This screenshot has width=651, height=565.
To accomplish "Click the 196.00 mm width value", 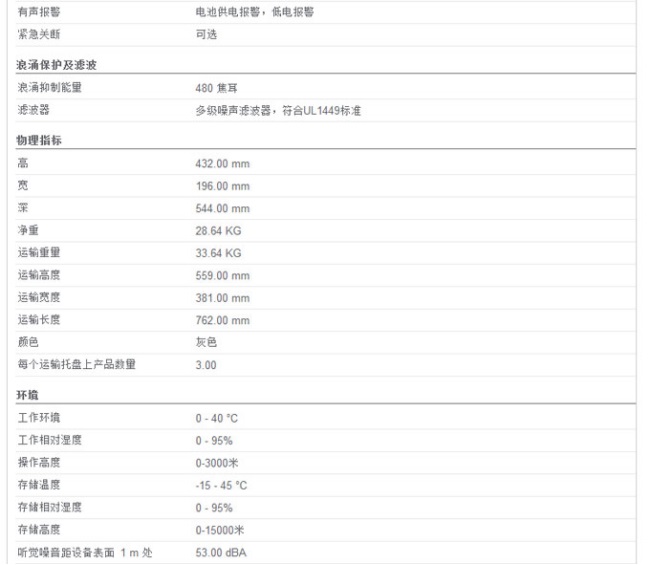I will 222,186.
